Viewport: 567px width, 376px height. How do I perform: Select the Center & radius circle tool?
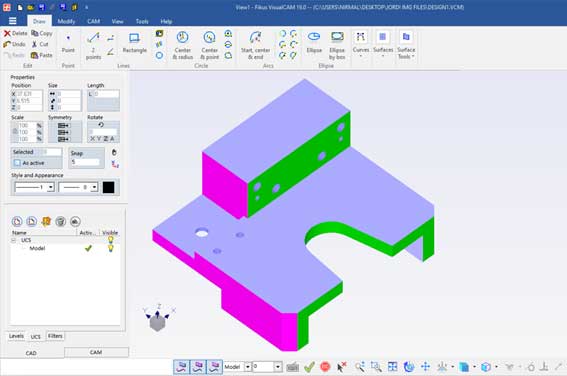pos(183,46)
